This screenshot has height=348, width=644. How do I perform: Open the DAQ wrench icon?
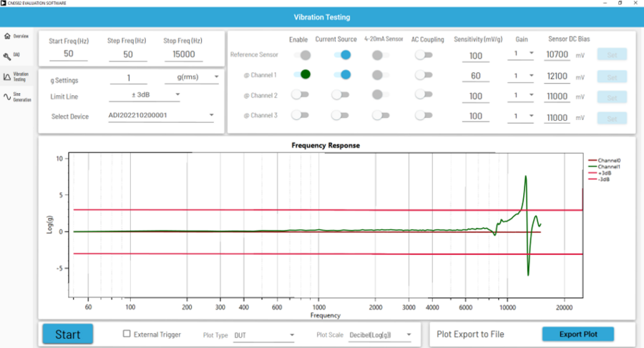coord(6,56)
